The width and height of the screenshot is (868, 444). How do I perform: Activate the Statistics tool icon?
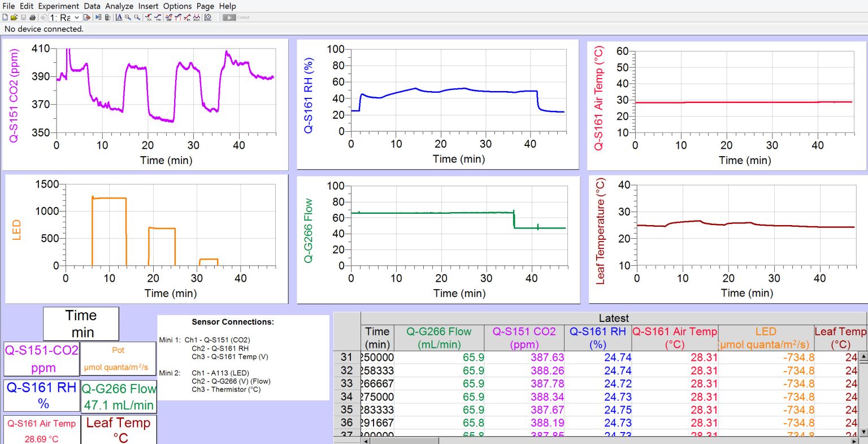[168, 18]
